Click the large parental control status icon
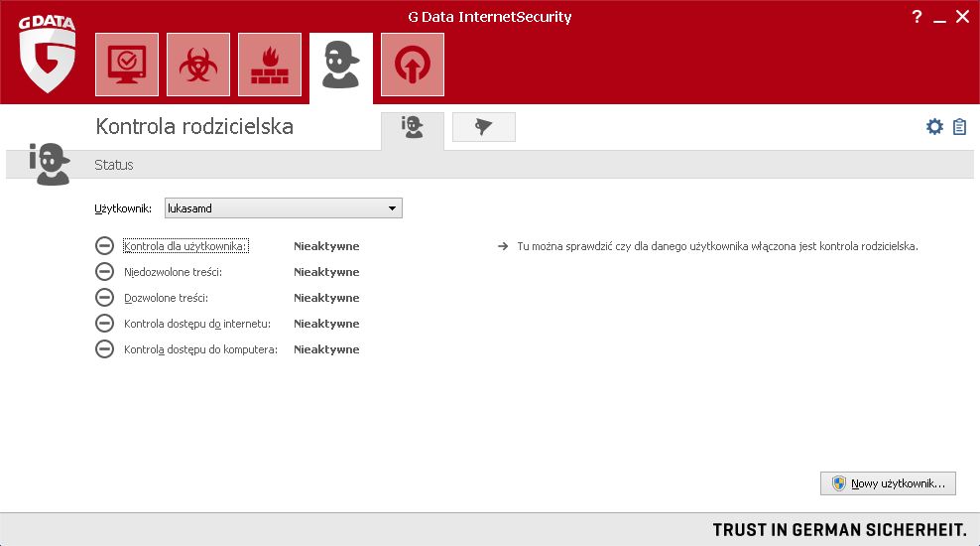The width and height of the screenshot is (980, 546). pos(50,164)
